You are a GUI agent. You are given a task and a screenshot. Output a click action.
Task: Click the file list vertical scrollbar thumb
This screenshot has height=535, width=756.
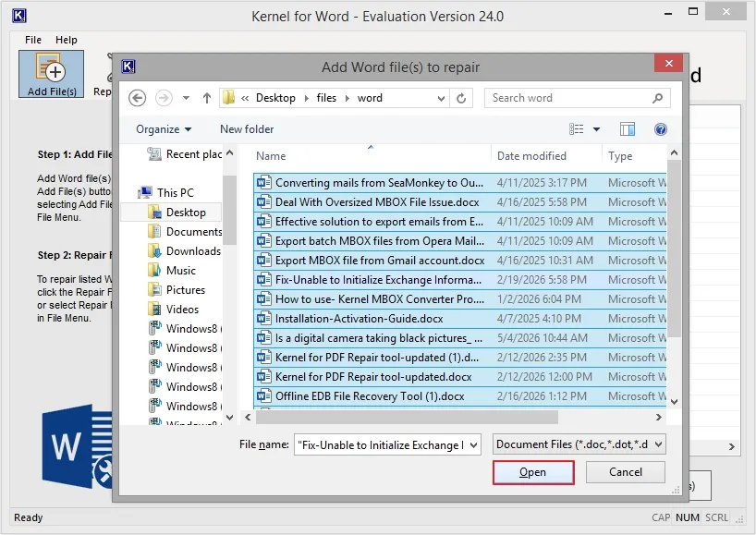coord(674,249)
